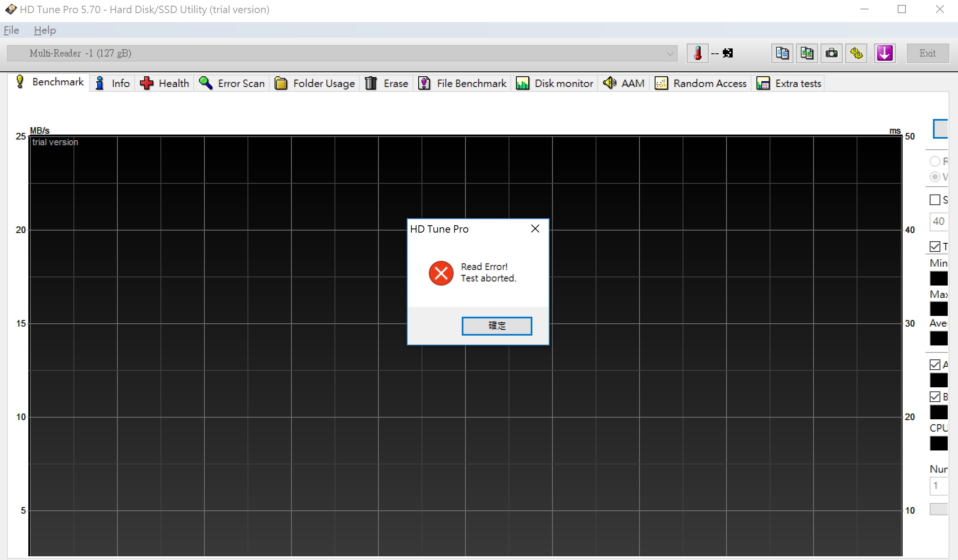Image resolution: width=958 pixels, height=560 pixels.
Task: Open the Help menu
Action: [x=45, y=30]
